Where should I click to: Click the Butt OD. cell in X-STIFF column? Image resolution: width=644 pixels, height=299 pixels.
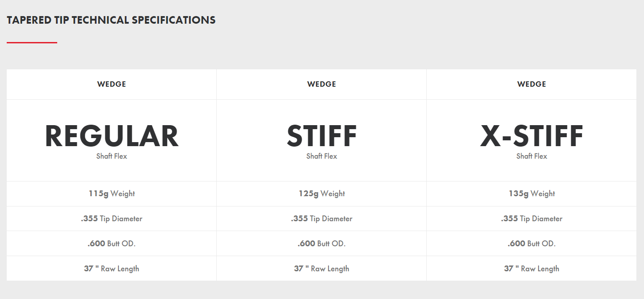532,244
